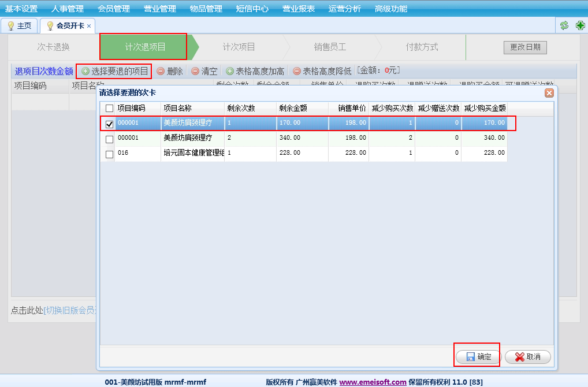588x387 pixels.
Task: Click 选择要退的项目 toolbar button
Action: [114, 71]
